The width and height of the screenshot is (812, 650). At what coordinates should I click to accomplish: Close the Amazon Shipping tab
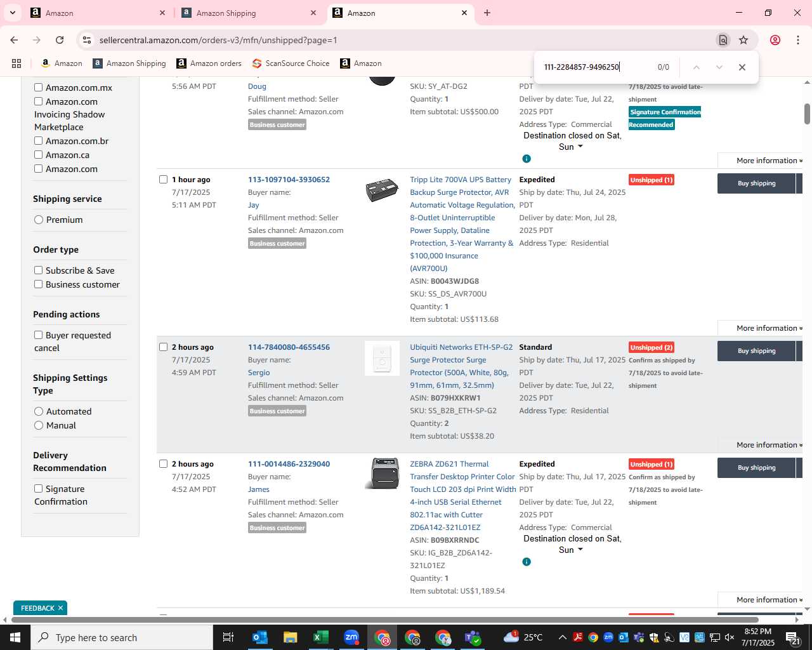point(313,13)
